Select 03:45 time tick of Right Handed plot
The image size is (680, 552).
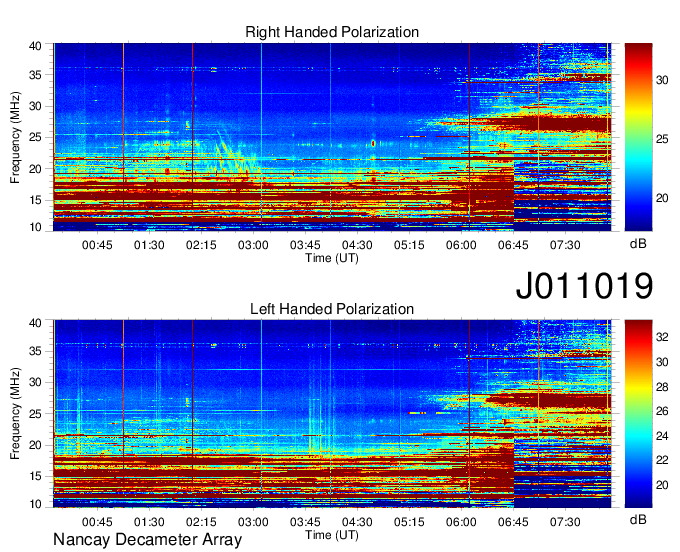click(x=305, y=245)
